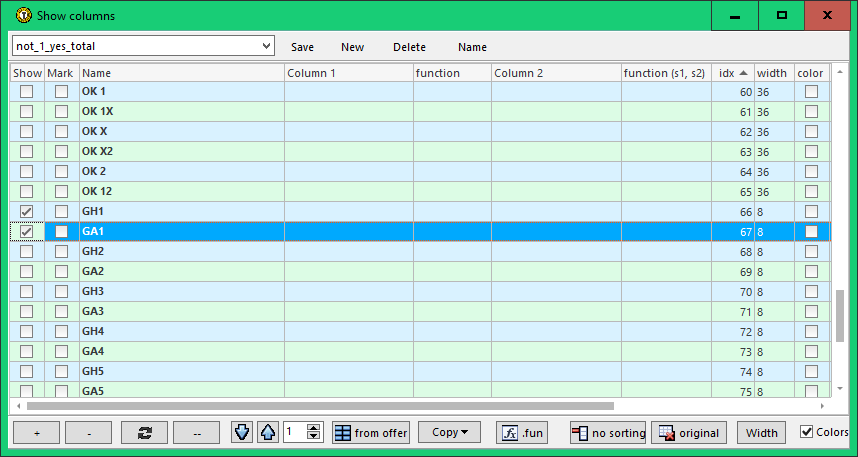Click color swatch box for OK 1
This screenshot has width=858, height=457.
coord(811,91)
